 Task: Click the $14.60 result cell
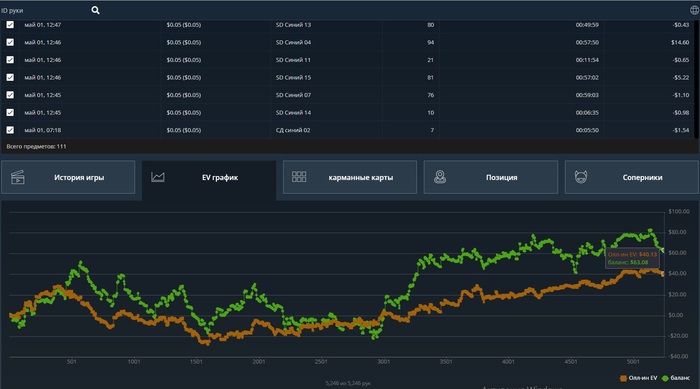pos(680,42)
